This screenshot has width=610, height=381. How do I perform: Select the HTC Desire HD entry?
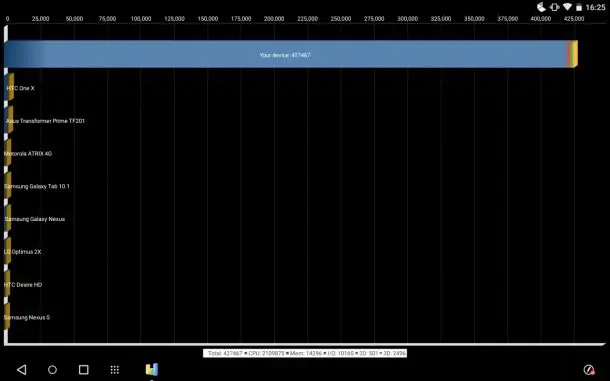23,284
